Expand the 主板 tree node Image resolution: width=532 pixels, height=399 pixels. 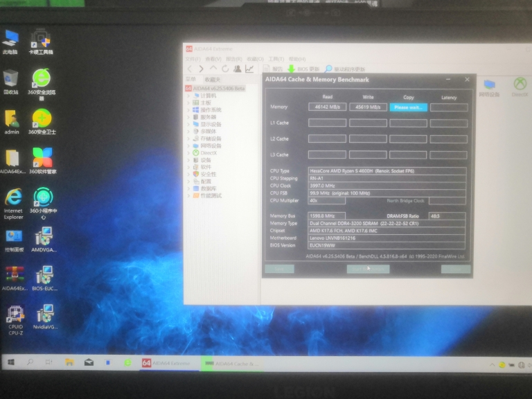pyautogui.click(x=188, y=103)
